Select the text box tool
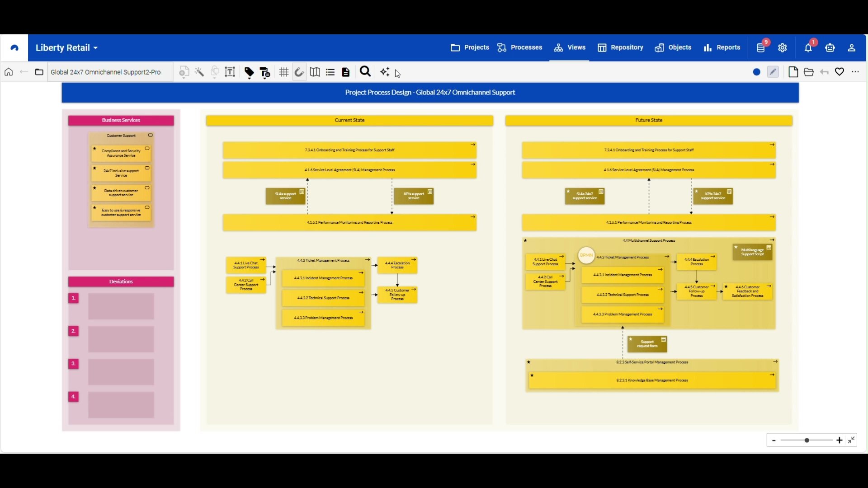 [x=230, y=72]
